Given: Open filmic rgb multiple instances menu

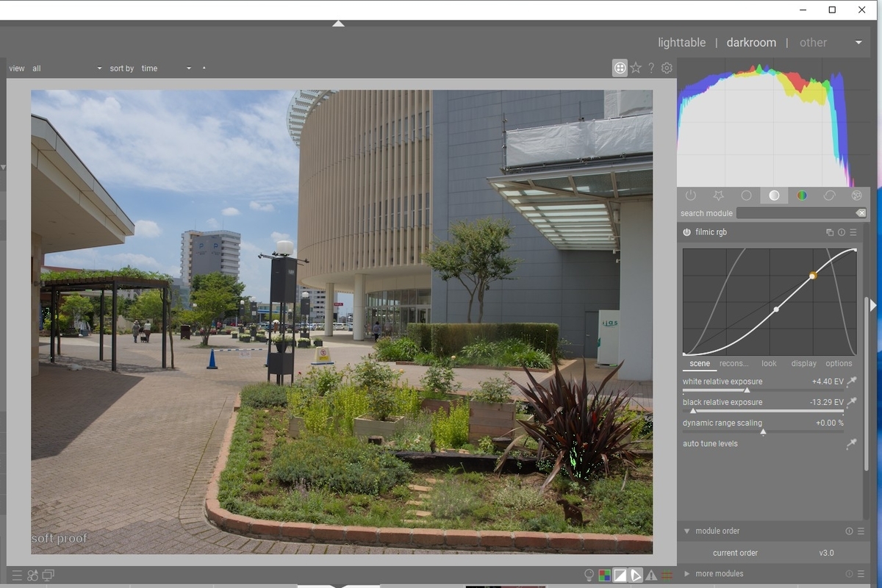Looking at the screenshot, I should click(830, 232).
